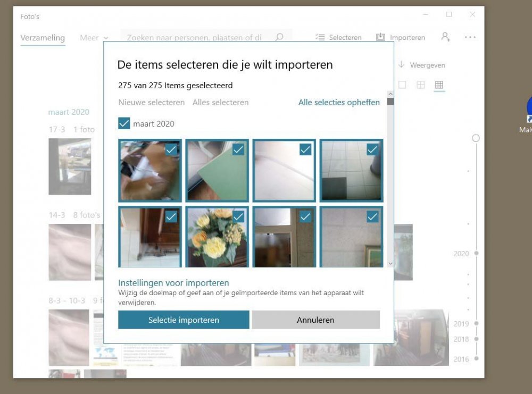Image resolution: width=532 pixels, height=394 pixels.
Task: Switch to single large view icon
Action: pyautogui.click(x=402, y=85)
